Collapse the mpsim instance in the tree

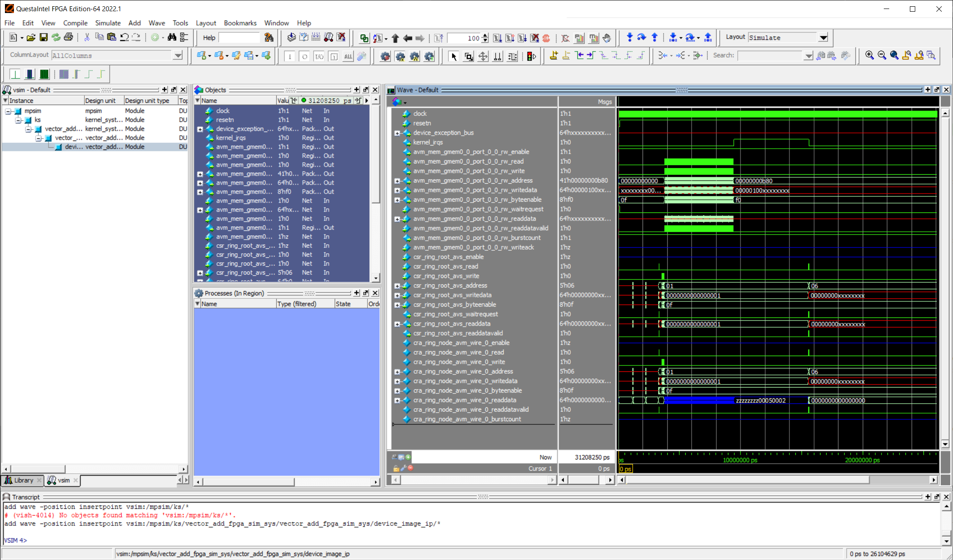pos(7,110)
